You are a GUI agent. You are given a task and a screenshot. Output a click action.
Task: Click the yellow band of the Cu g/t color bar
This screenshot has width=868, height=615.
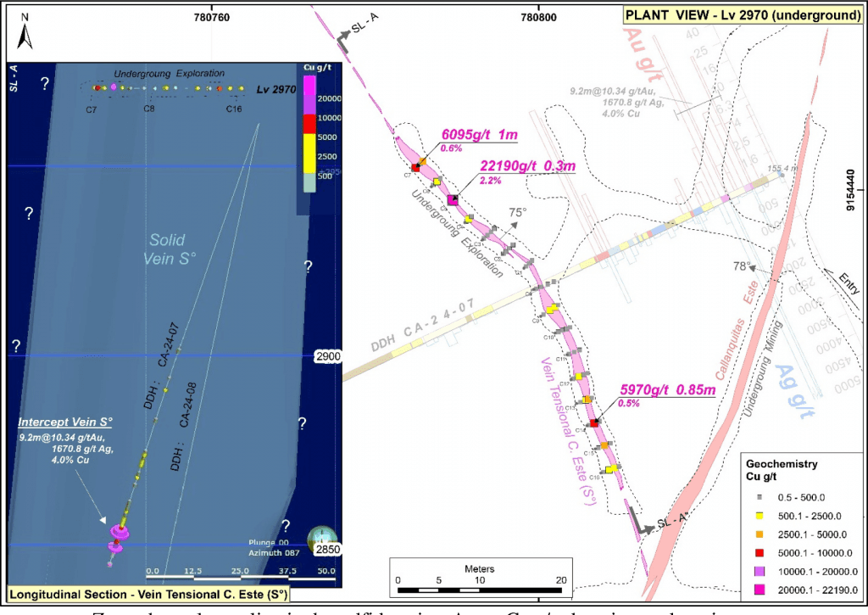pos(309,153)
